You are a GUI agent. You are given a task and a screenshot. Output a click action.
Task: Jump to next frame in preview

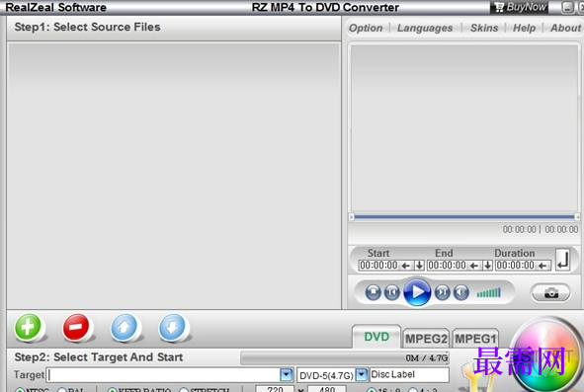442,292
